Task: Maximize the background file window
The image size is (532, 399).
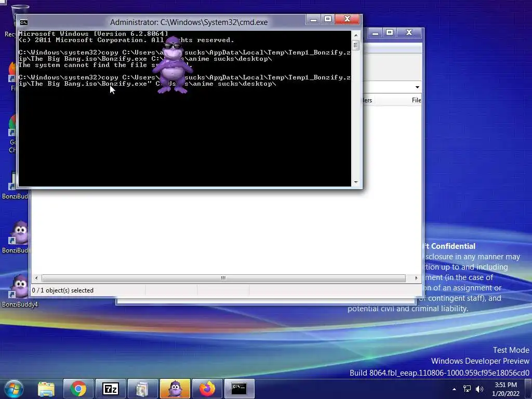Action: pyautogui.click(x=390, y=33)
